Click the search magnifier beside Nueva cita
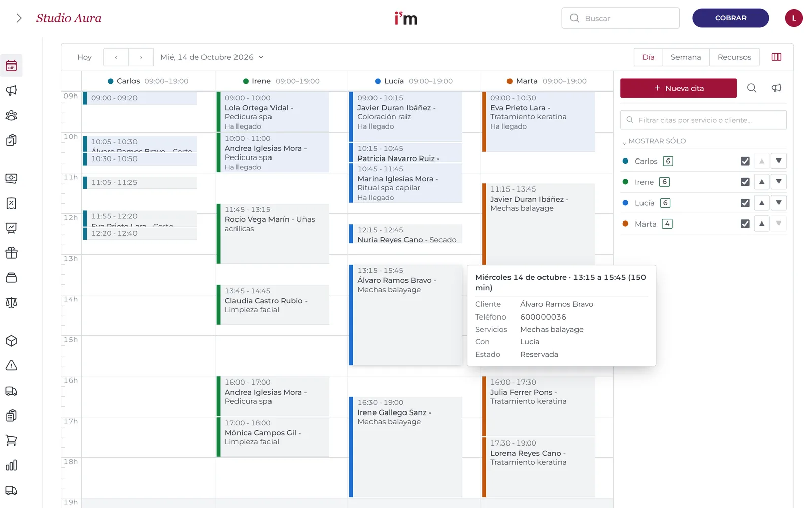 (x=752, y=88)
